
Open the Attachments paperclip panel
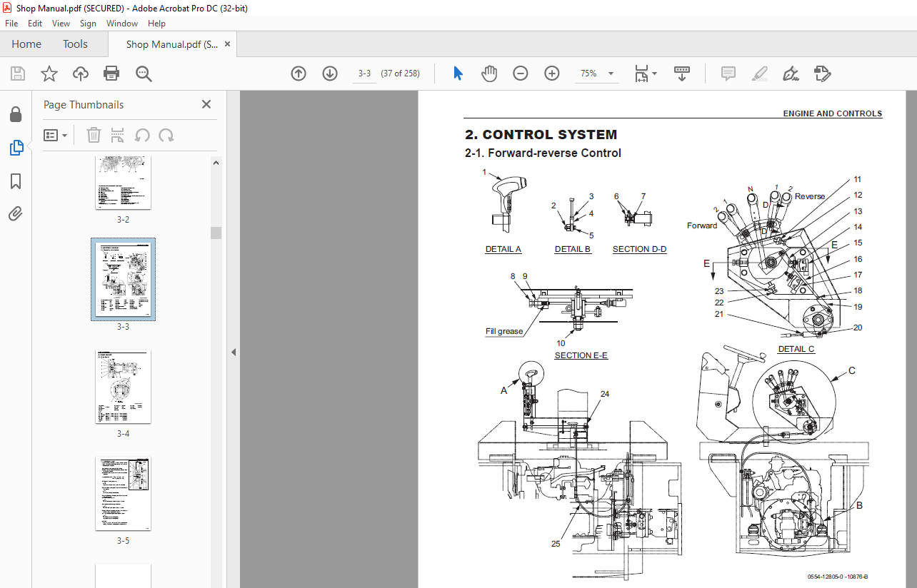click(16, 213)
